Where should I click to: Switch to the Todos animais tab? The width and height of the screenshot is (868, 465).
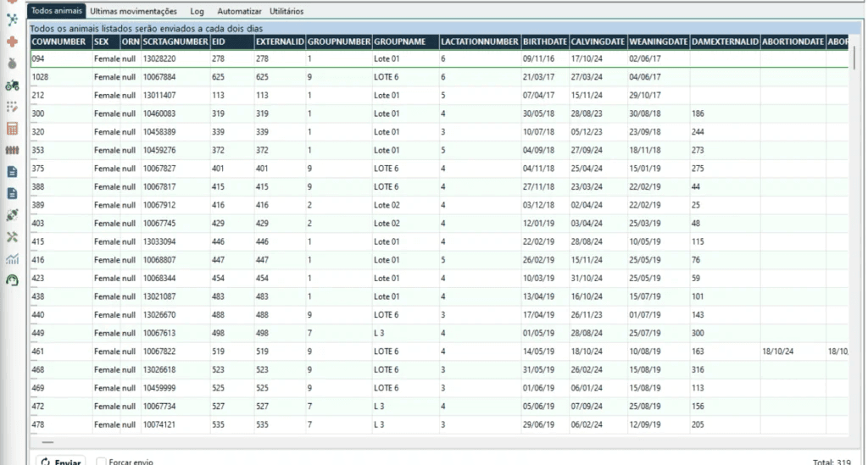pos(57,11)
